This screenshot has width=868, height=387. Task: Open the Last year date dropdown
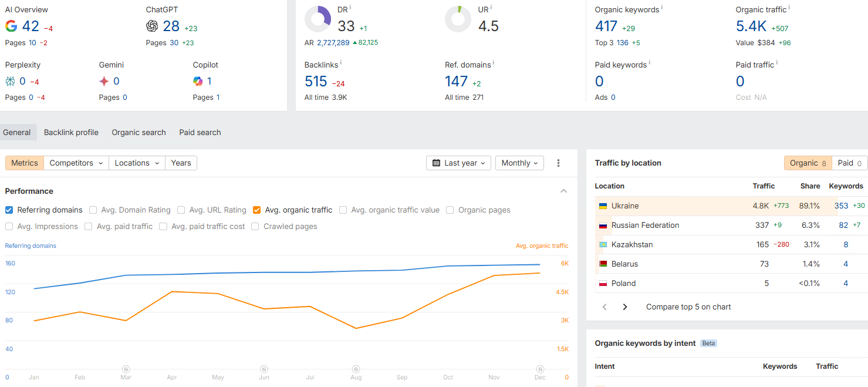458,163
